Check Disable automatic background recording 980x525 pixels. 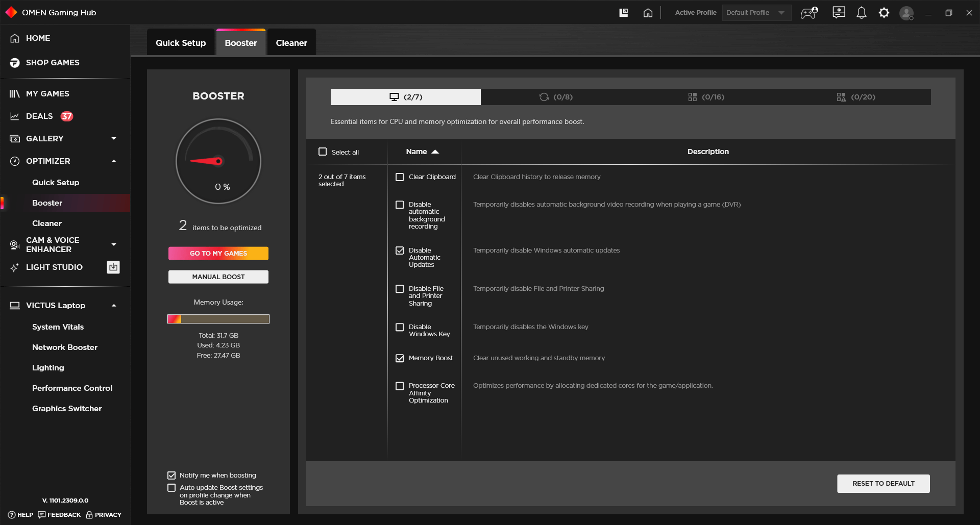(400, 205)
